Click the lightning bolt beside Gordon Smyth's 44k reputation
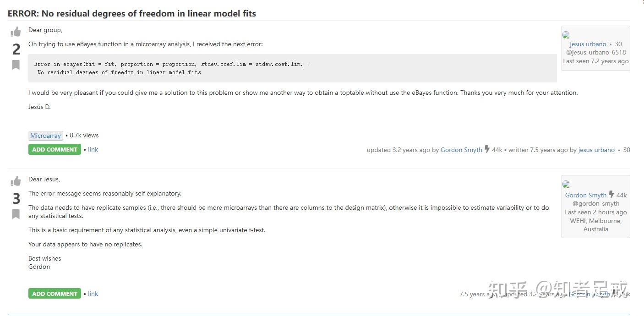Screen dimensions: 644x316 (x=611, y=194)
